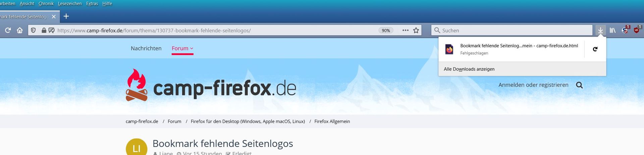
Task: Bookmark this page with the star
Action: (x=416, y=30)
